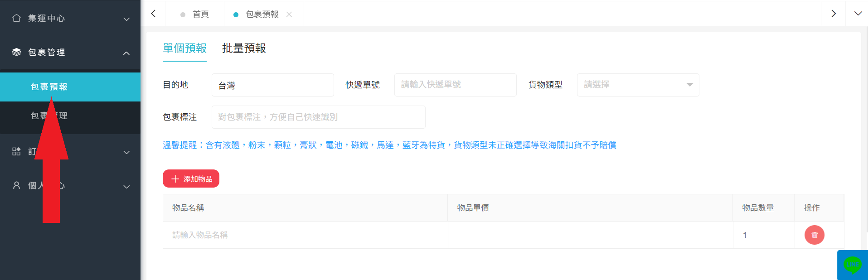Open the tab options dropdown at top right

(x=858, y=14)
